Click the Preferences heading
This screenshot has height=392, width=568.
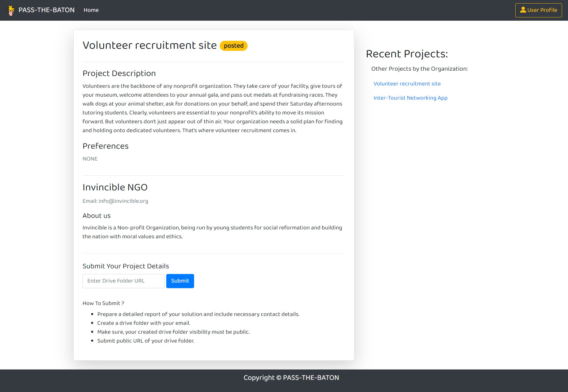(105, 146)
